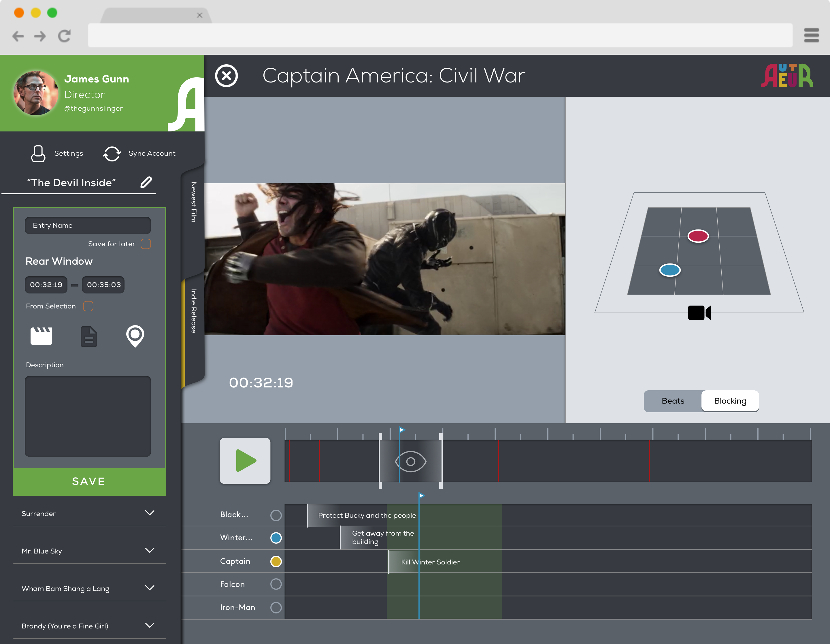Open Settings via the user icon
The image size is (830, 644).
pyautogui.click(x=38, y=154)
